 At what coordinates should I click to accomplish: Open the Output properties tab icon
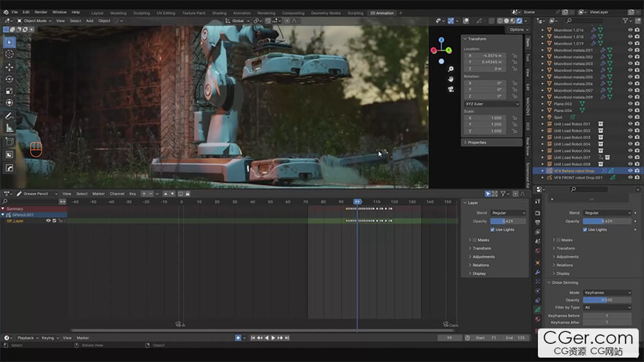click(x=538, y=222)
